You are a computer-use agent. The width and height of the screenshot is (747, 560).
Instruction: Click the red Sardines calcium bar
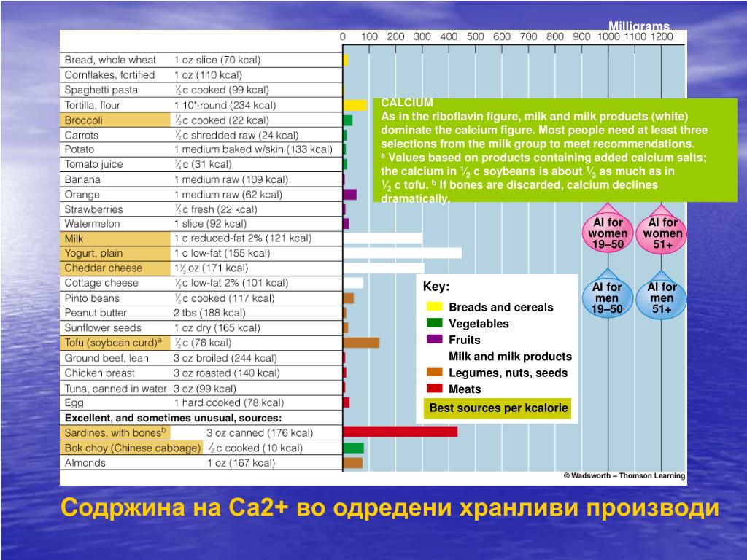coord(400,432)
